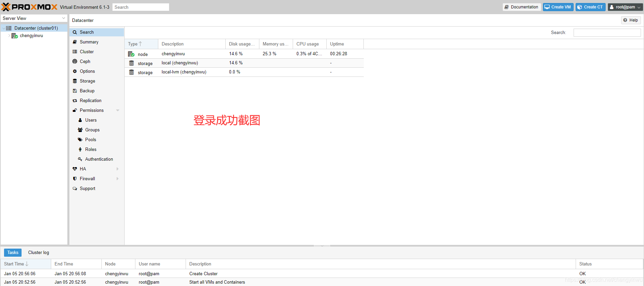The image size is (644, 286).
Task: Click the Search filter field in the panel
Action: (607, 33)
